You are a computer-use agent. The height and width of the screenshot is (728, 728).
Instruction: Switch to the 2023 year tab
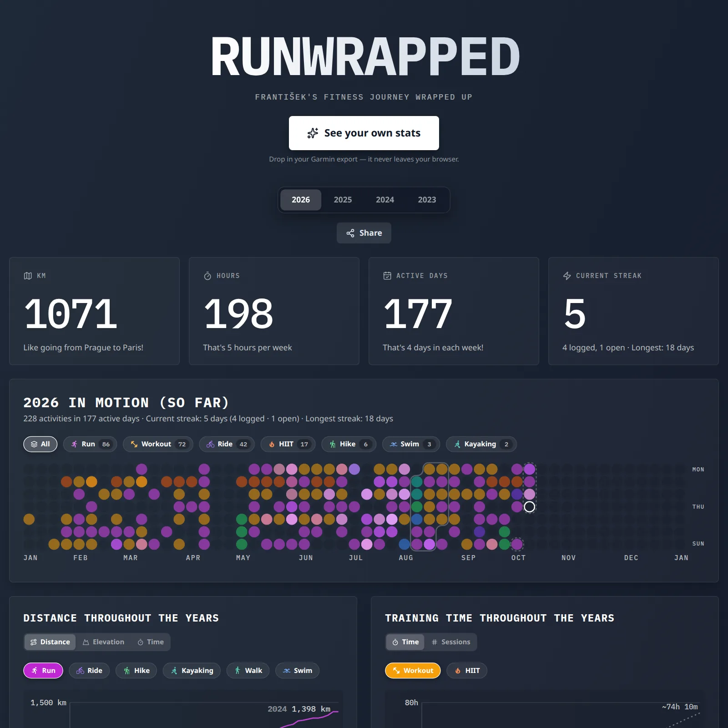tap(427, 200)
